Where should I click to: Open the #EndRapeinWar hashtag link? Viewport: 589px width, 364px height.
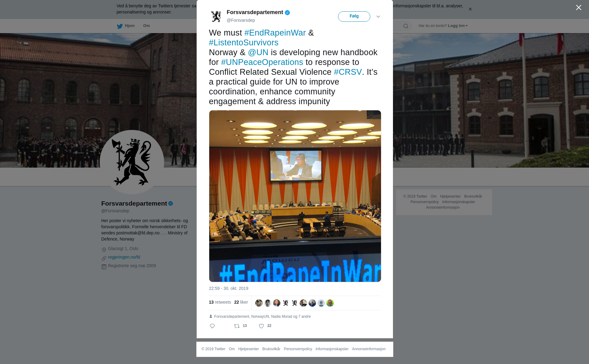[275, 33]
